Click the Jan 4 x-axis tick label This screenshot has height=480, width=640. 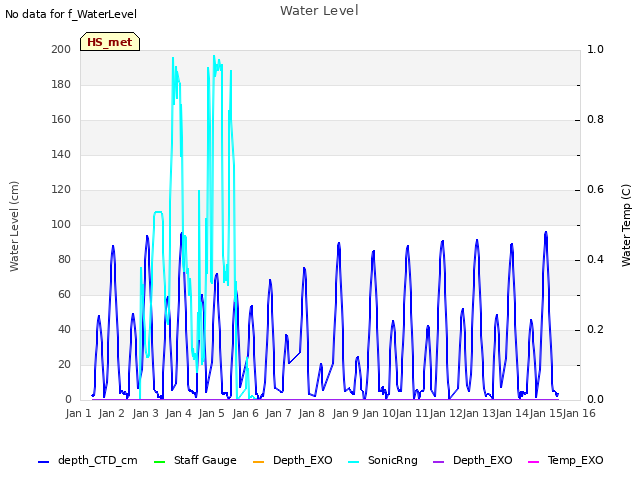pyautogui.click(x=178, y=413)
